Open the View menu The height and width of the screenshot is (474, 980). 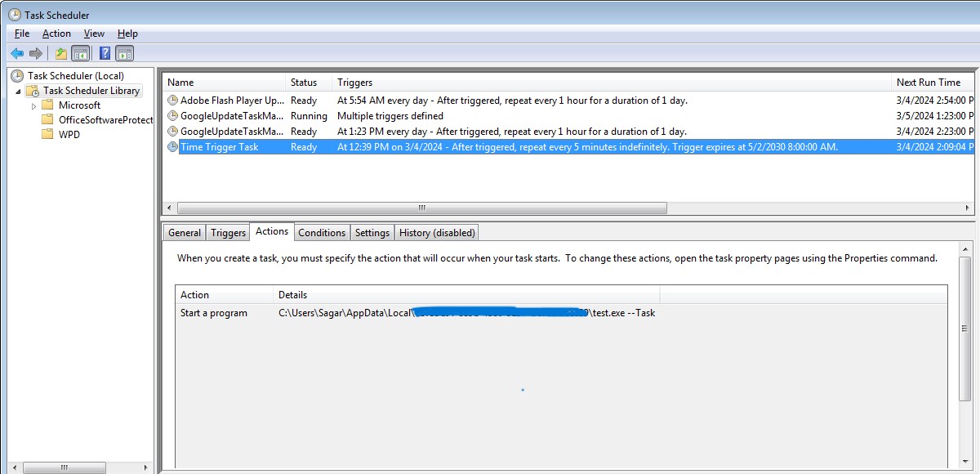tap(94, 34)
